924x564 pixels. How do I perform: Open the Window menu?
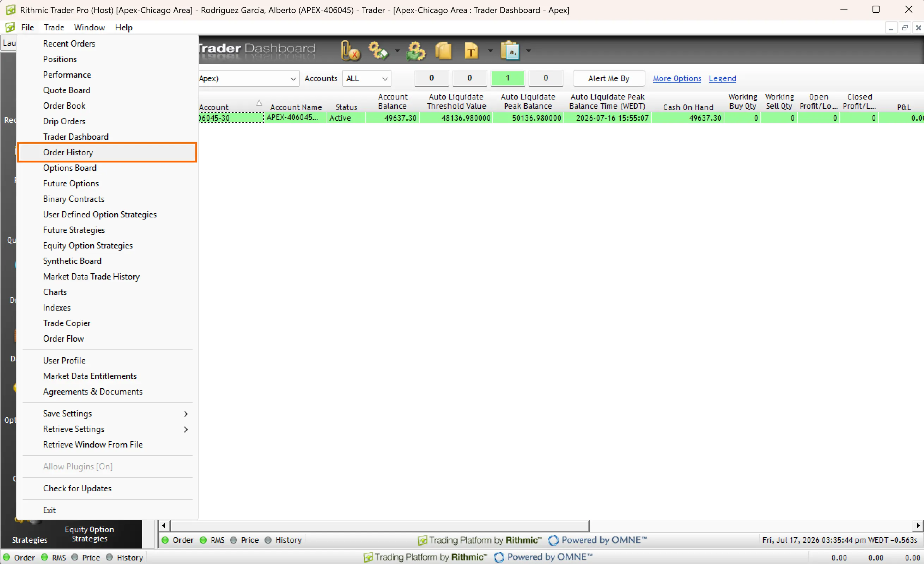(89, 28)
